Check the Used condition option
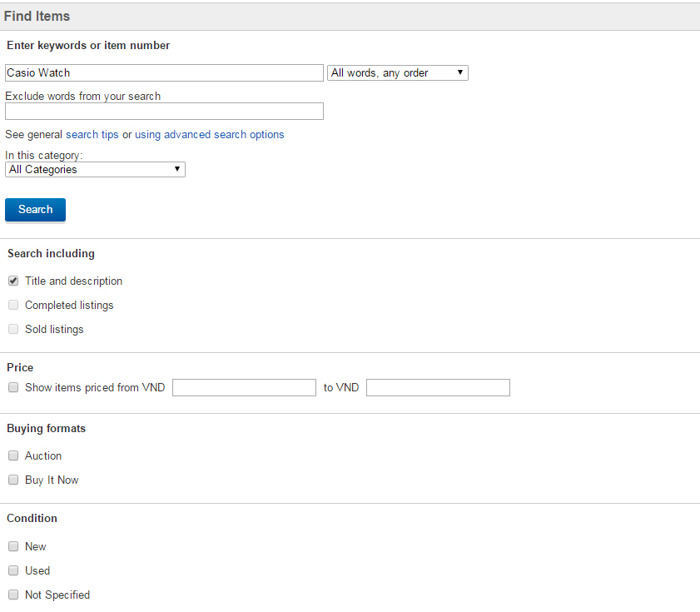 pos(13,570)
